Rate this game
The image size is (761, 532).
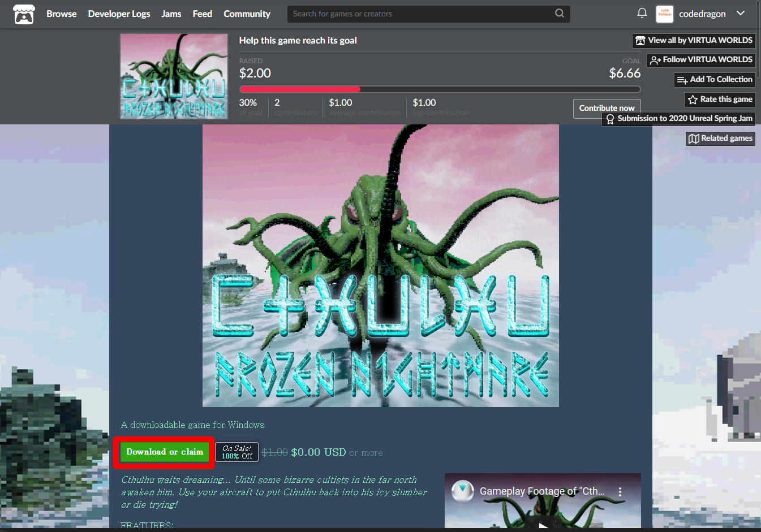[720, 100]
